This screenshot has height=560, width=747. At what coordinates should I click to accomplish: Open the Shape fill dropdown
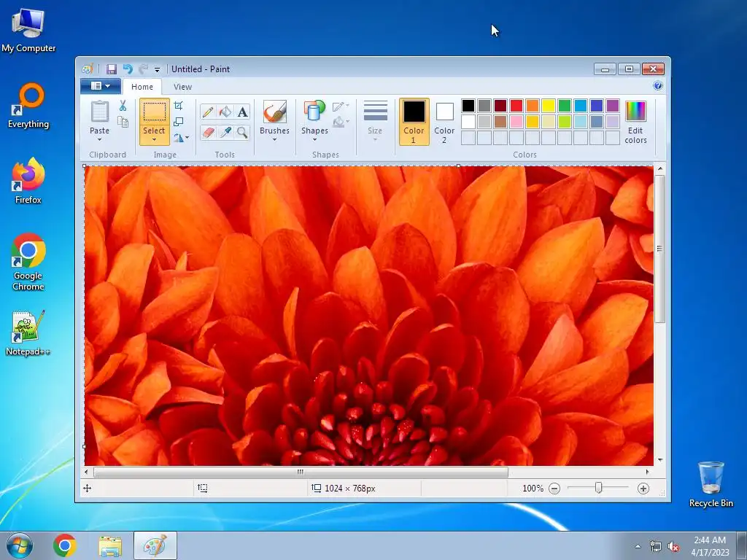point(341,122)
